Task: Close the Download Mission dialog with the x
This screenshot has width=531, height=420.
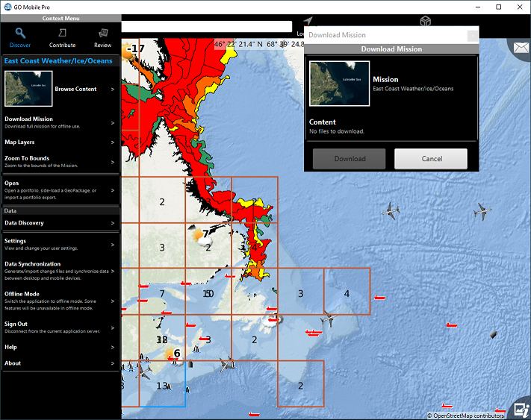Action: 473,36
